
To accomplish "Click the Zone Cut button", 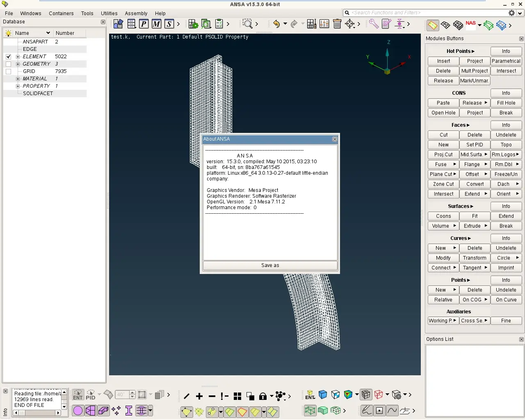I will [x=443, y=184].
